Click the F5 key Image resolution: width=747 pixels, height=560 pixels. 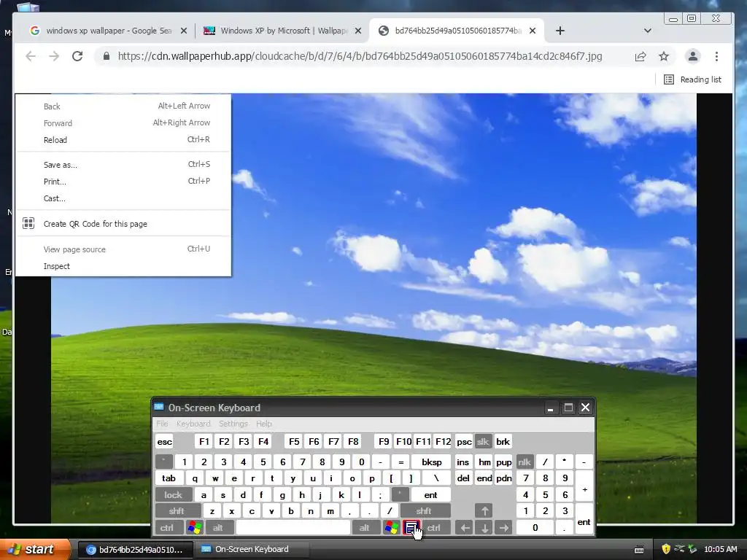tap(294, 441)
